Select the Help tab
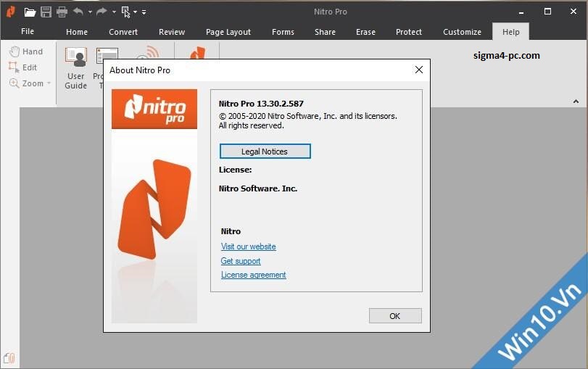588x369 pixels. [x=510, y=32]
